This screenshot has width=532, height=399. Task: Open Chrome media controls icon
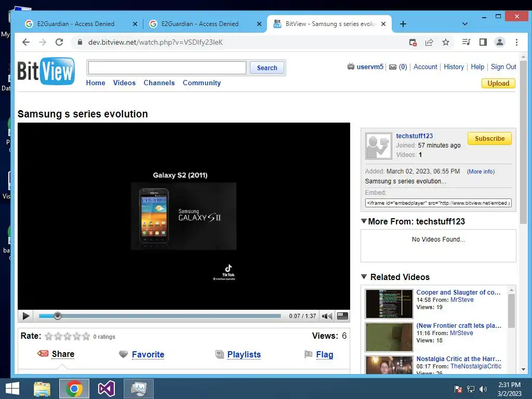pyautogui.click(x=466, y=42)
